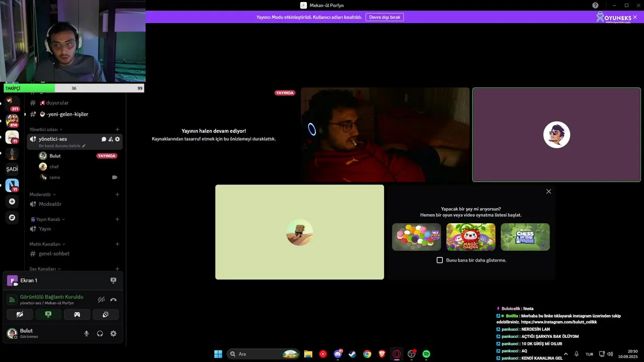Explore discoverable servers compass icon
Image resolution: width=644 pixels, height=362 pixels.
pos(12,218)
